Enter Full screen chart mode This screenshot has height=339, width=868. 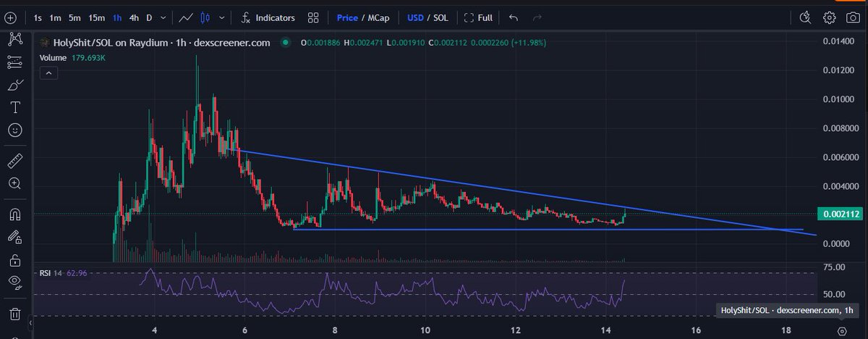(x=479, y=17)
